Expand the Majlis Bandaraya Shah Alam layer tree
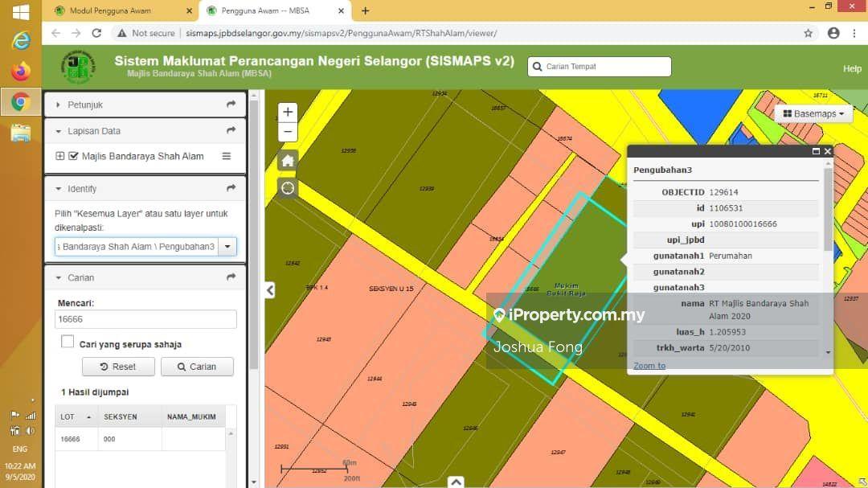Viewport: 868px width, 488px height. pyautogui.click(x=59, y=156)
